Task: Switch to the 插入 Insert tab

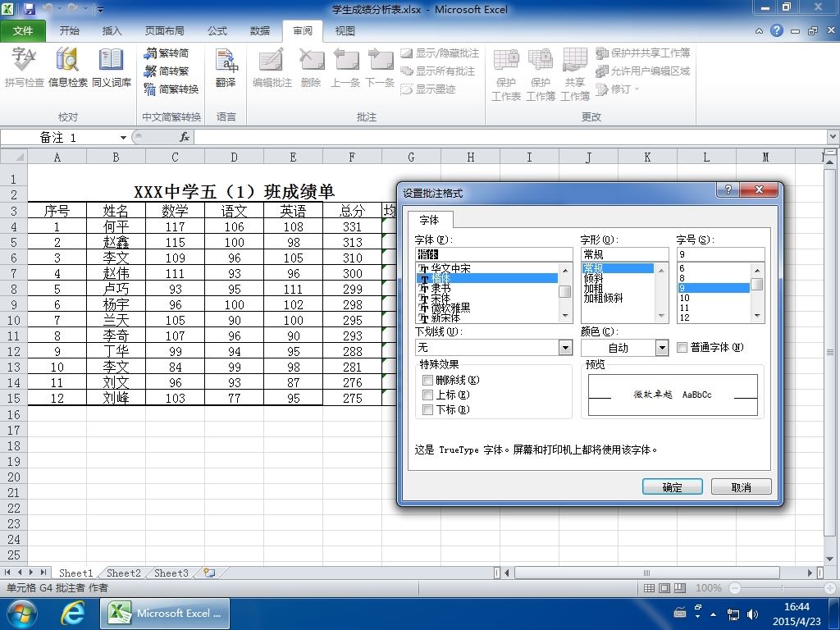Action: 112,31
